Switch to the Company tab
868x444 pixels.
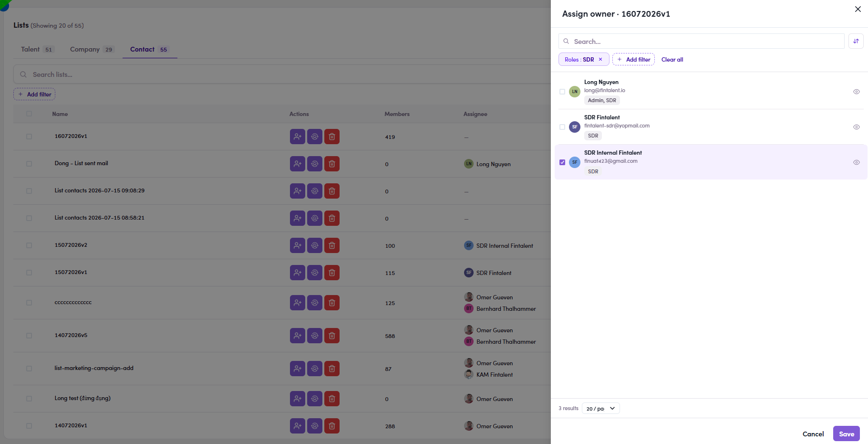92,49
